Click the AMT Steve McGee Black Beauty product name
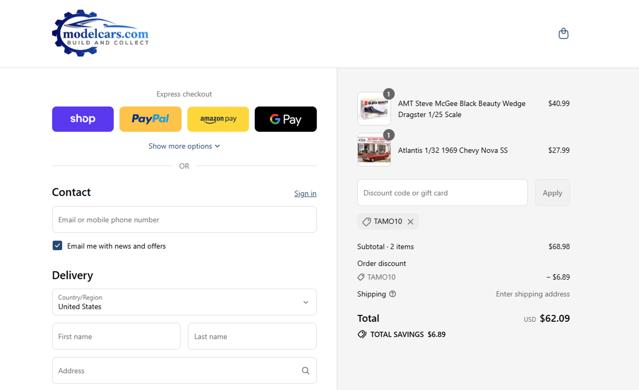The image size is (639, 390). click(x=462, y=109)
